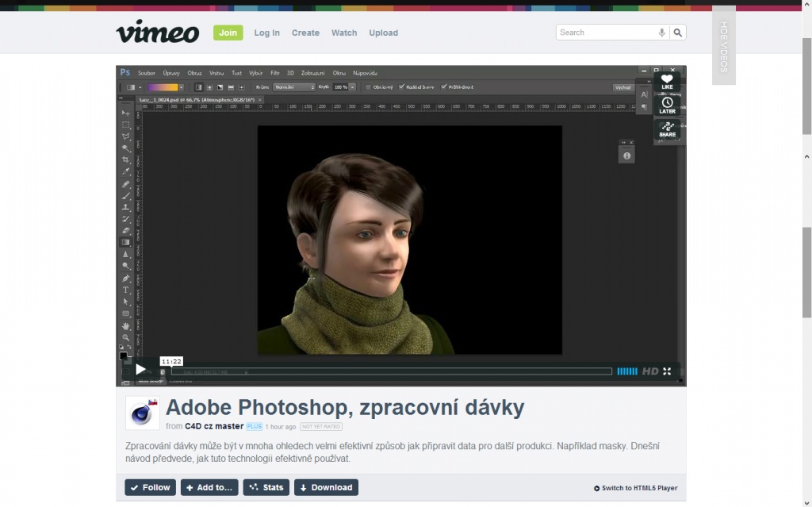The width and height of the screenshot is (812, 507).
Task: Select the Hand tool
Action: coord(125,325)
